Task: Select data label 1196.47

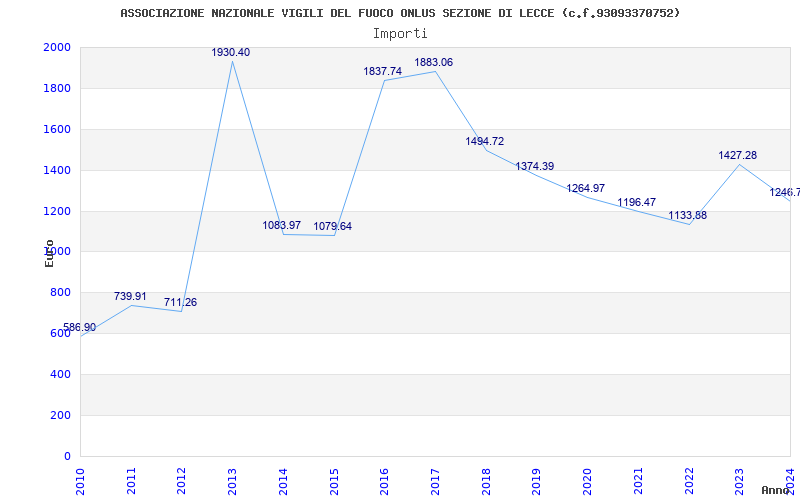Action: click(x=637, y=203)
